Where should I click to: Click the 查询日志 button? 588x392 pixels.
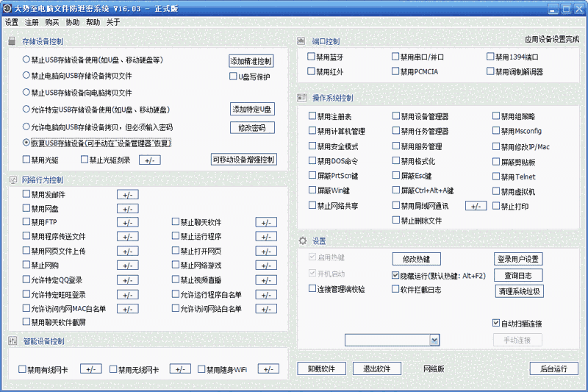pyautogui.click(x=518, y=275)
